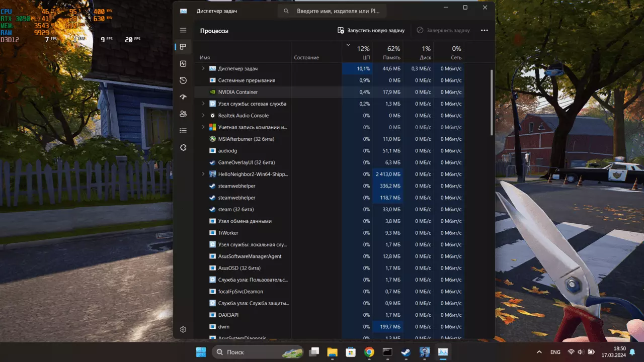This screenshot has height=362, width=644.
Task: Open the App history page in the sidebar
Action: click(x=183, y=80)
